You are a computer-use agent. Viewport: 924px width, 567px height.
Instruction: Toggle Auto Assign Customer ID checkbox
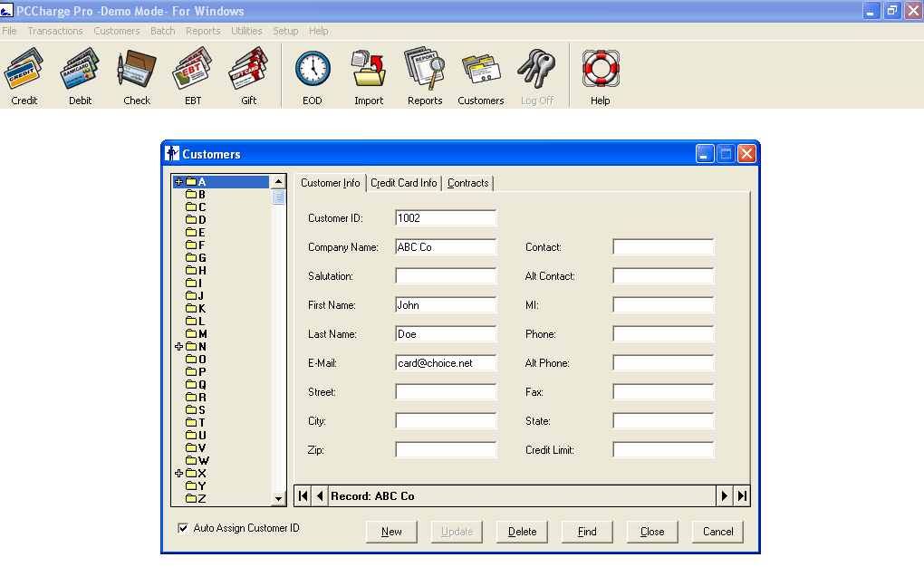(183, 528)
